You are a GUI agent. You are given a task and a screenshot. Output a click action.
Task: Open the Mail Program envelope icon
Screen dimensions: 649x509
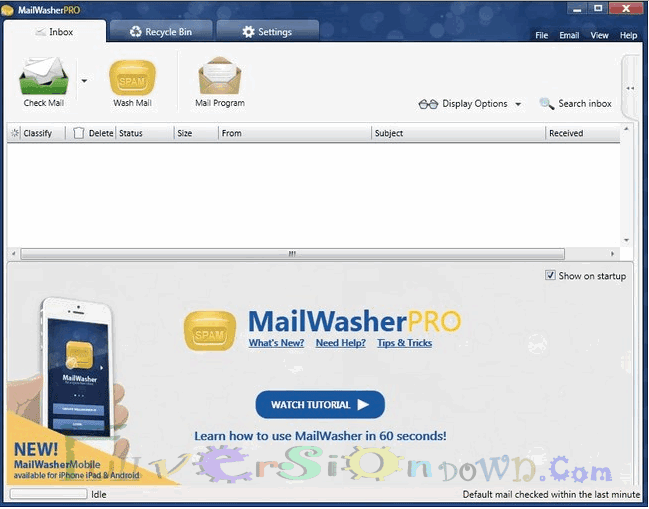220,76
